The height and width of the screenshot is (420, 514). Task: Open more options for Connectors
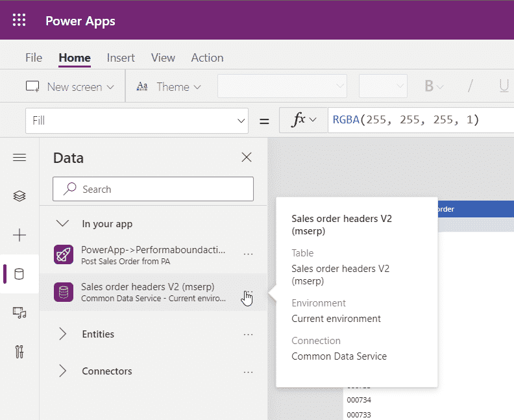248,372
